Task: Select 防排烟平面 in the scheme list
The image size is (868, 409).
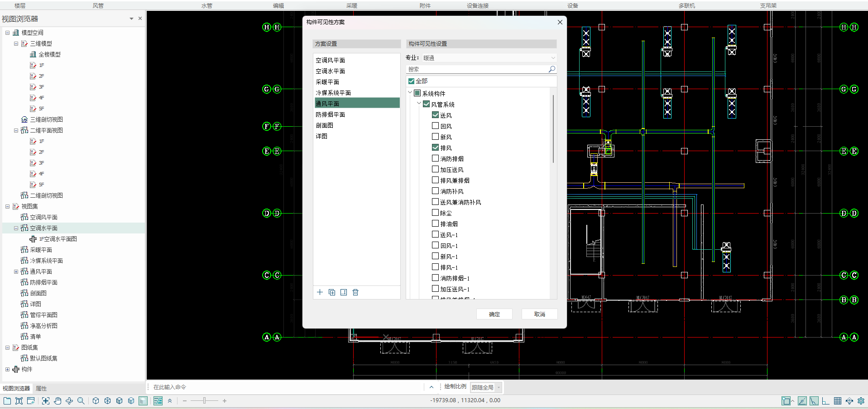Action: pos(331,114)
